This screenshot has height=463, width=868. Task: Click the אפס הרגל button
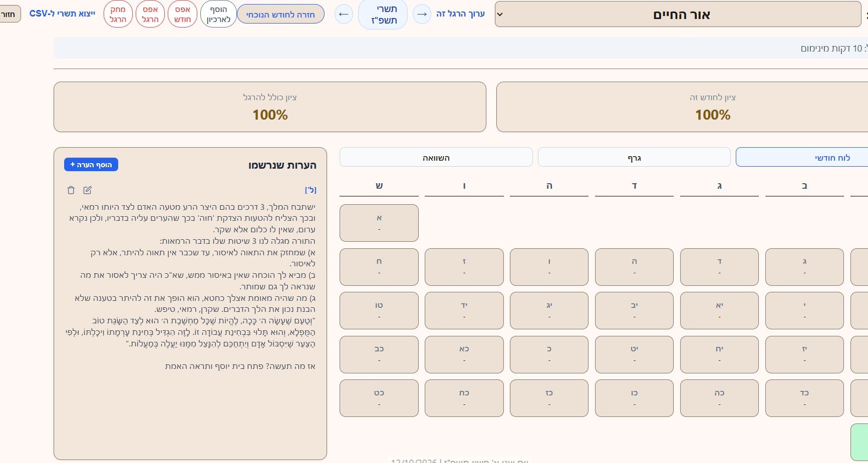coord(150,14)
